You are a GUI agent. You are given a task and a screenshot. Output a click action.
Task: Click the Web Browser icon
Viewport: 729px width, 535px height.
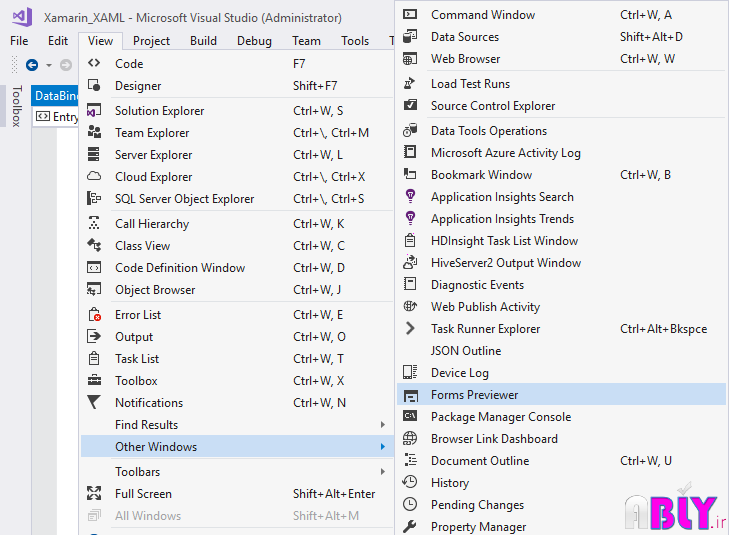tap(410, 59)
